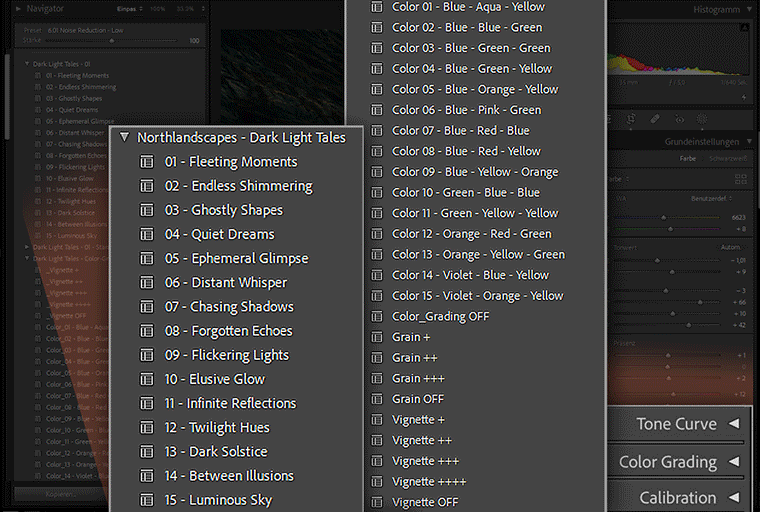This screenshot has width=760, height=512.
Task: Select the Crop overlay tool icon
Action: 631,119
